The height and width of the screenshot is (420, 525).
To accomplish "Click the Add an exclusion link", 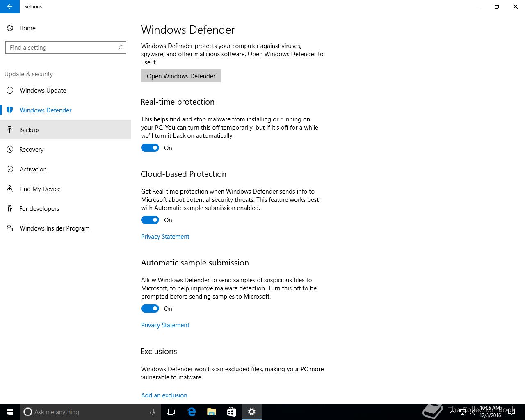I will point(164,395).
